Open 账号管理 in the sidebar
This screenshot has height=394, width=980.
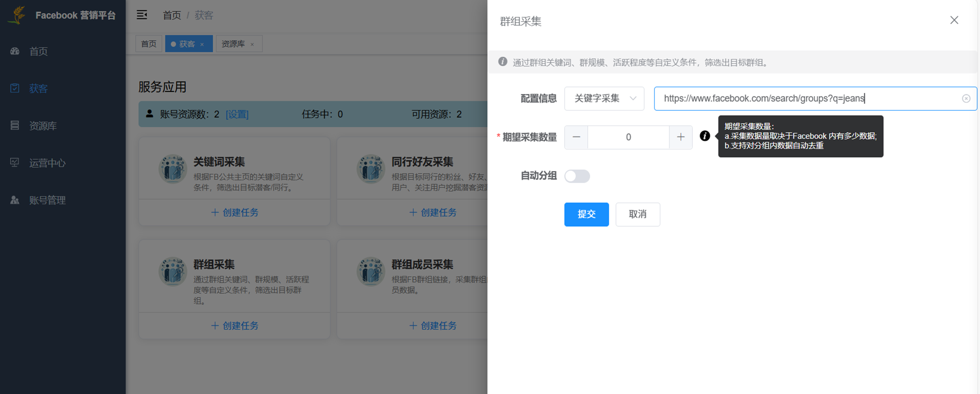[x=48, y=200]
